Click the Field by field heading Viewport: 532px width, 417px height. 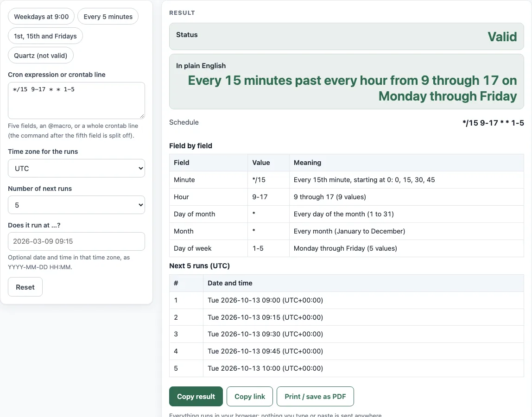click(190, 146)
